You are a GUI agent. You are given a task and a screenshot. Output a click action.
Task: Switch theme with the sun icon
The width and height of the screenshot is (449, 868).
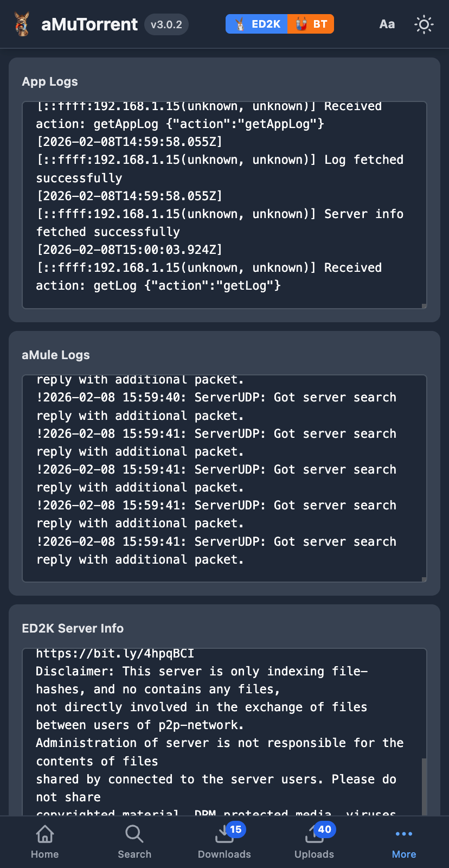(424, 24)
